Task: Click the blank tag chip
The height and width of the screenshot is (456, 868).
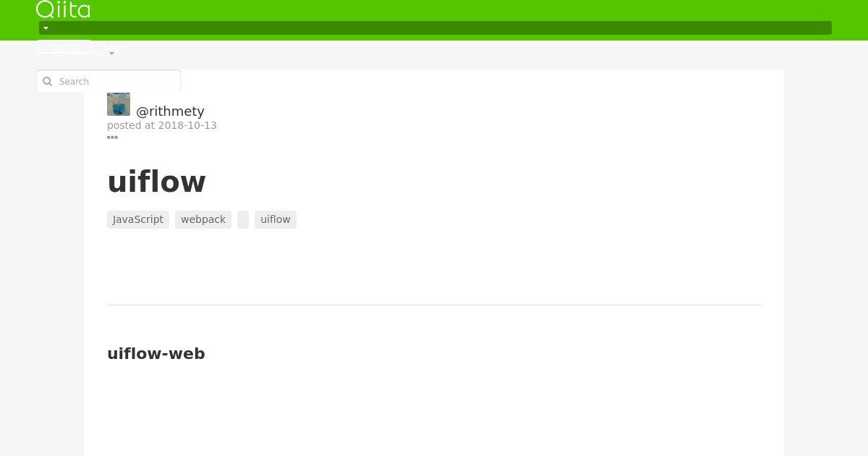Action: coord(243,219)
